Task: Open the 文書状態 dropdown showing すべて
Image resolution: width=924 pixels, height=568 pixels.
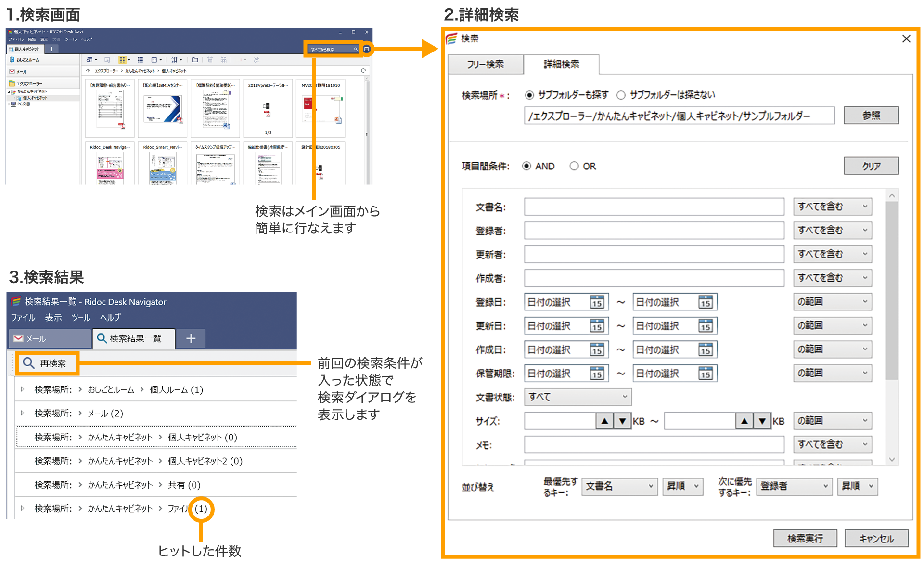Action: 577,397
